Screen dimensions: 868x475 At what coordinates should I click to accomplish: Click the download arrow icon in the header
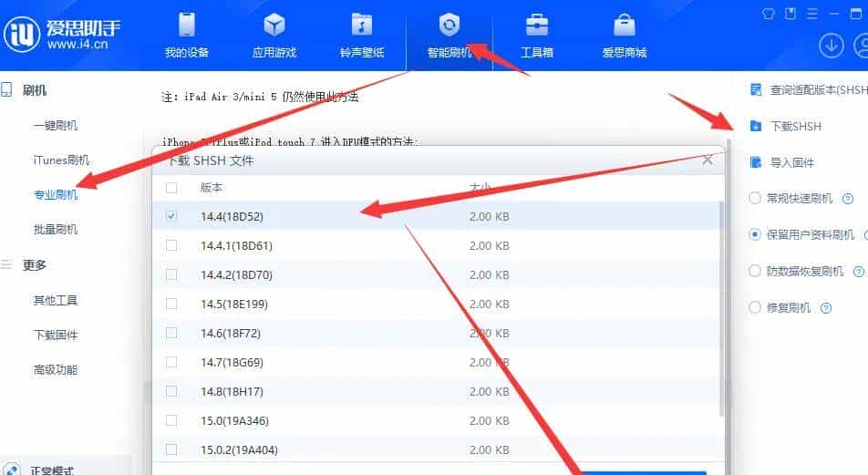pyautogui.click(x=831, y=45)
